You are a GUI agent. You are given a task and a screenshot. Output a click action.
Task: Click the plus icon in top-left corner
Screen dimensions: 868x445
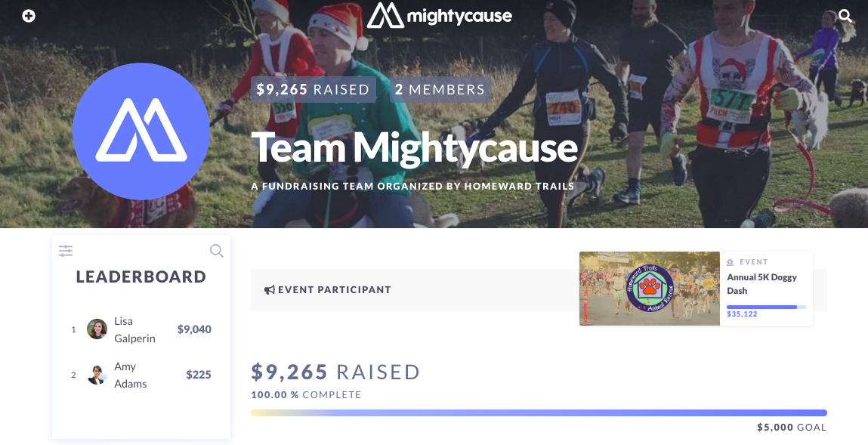click(x=28, y=16)
